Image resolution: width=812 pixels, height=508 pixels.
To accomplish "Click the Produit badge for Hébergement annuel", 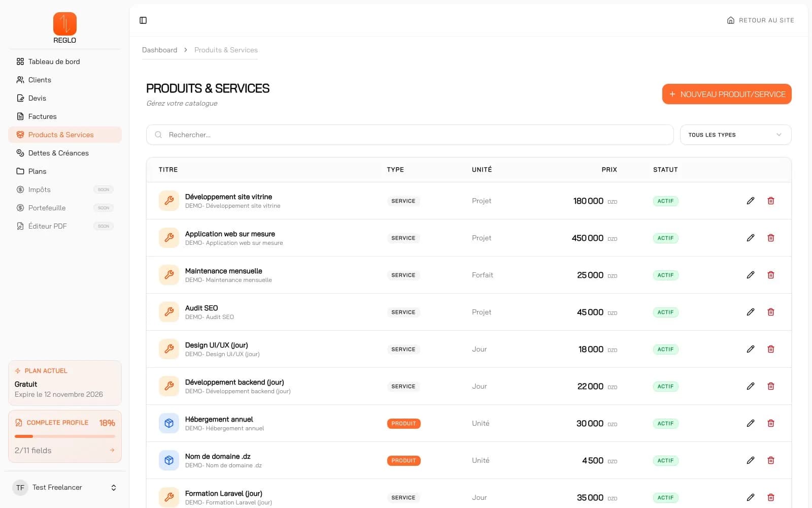I will pyautogui.click(x=403, y=424).
